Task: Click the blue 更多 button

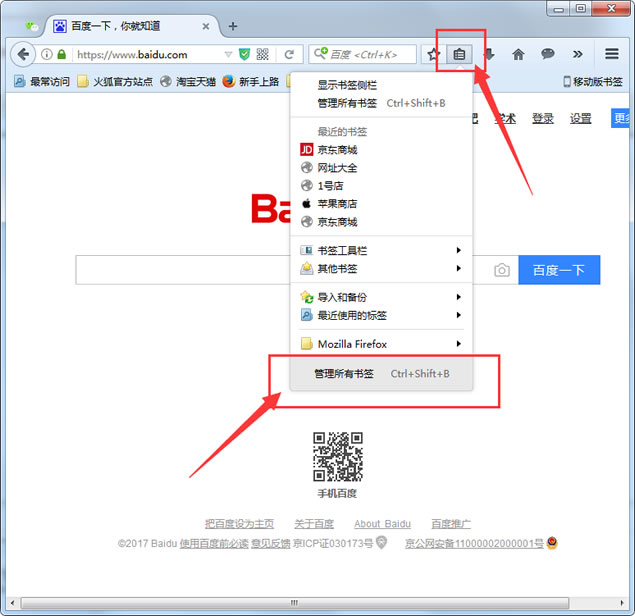Action: click(620, 118)
